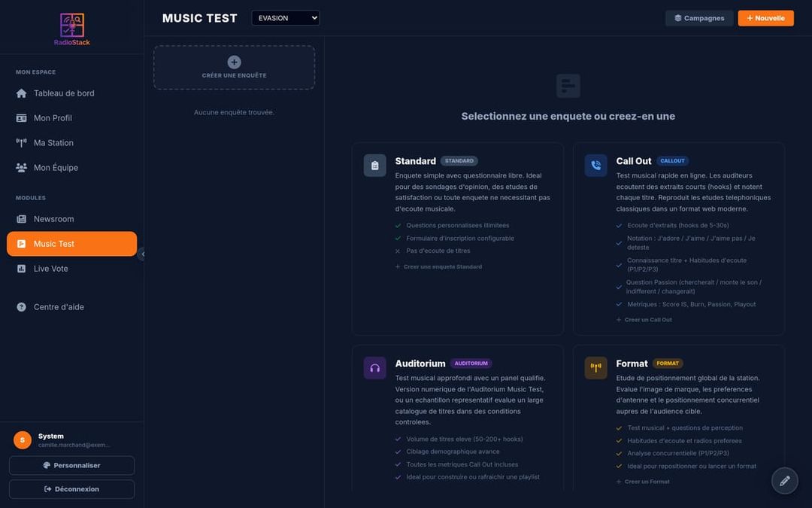Click the Call Out card title
The width and height of the screenshot is (812, 508).
[x=633, y=161]
